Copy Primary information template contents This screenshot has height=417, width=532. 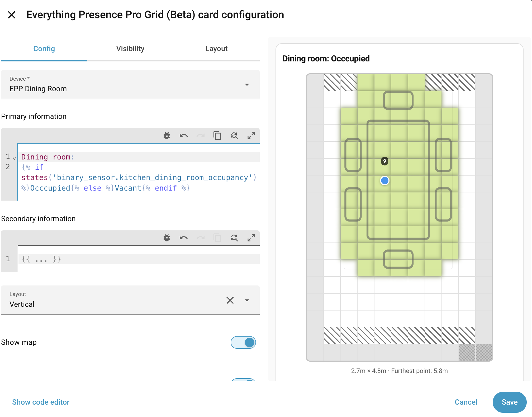[217, 136]
